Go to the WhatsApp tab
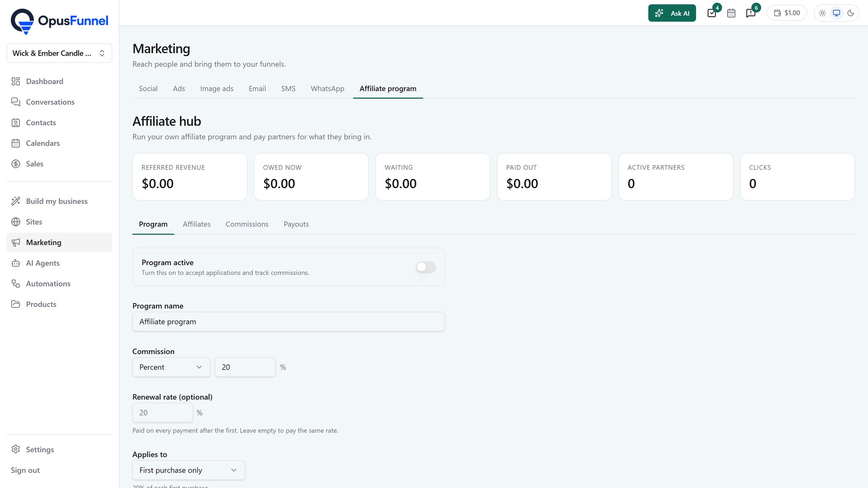The height and width of the screenshot is (488, 868). click(327, 89)
